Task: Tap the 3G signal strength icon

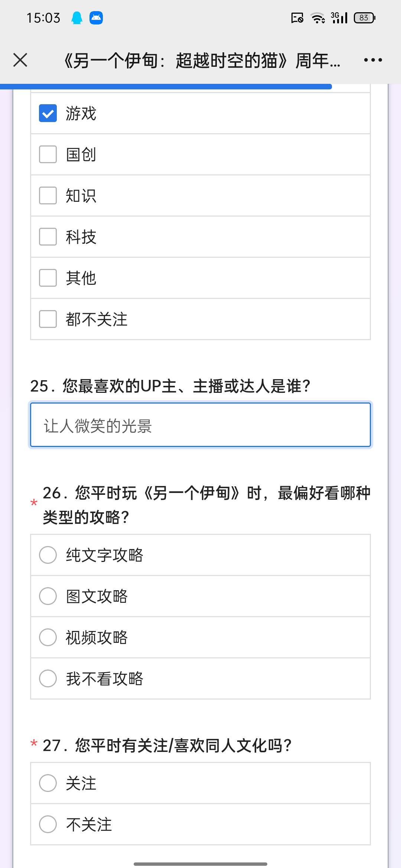Action: pos(339,18)
